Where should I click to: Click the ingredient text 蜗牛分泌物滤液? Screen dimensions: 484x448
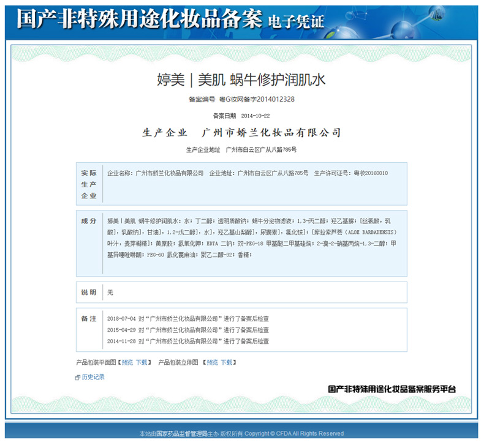click(271, 222)
